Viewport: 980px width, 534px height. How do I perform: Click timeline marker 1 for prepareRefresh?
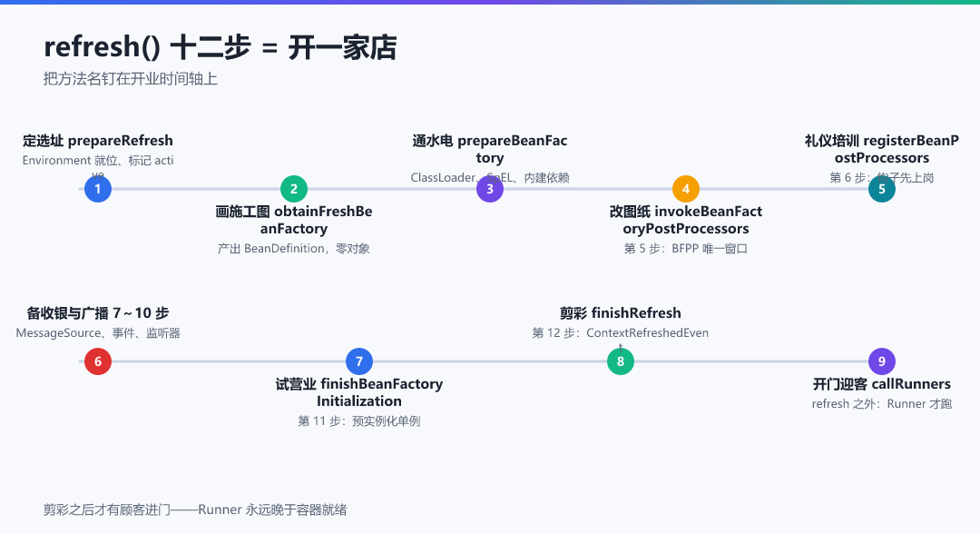coord(98,189)
